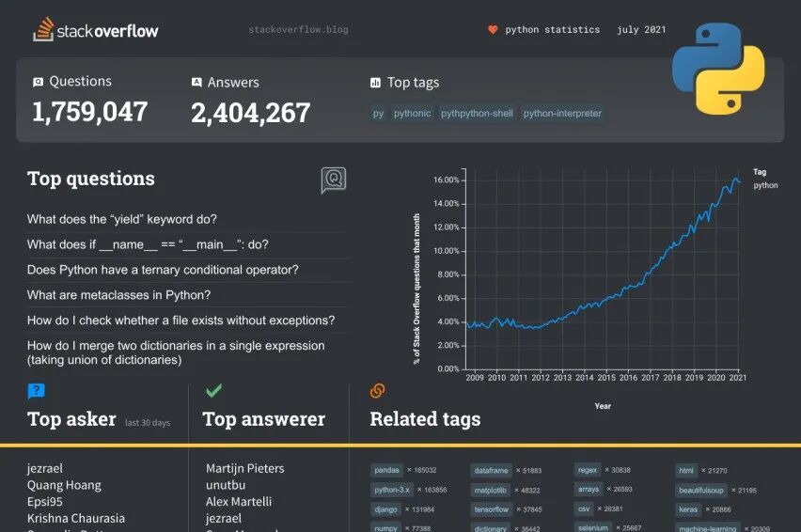
Task: Select the regex related tag
Action: click(588, 470)
